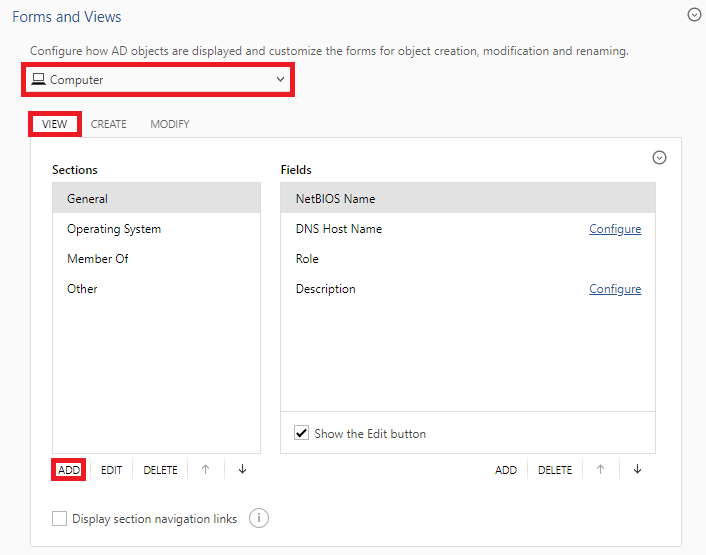Screen dimensions: 706x555
Task: Add a new section
Action: click(x=68, y=470)
